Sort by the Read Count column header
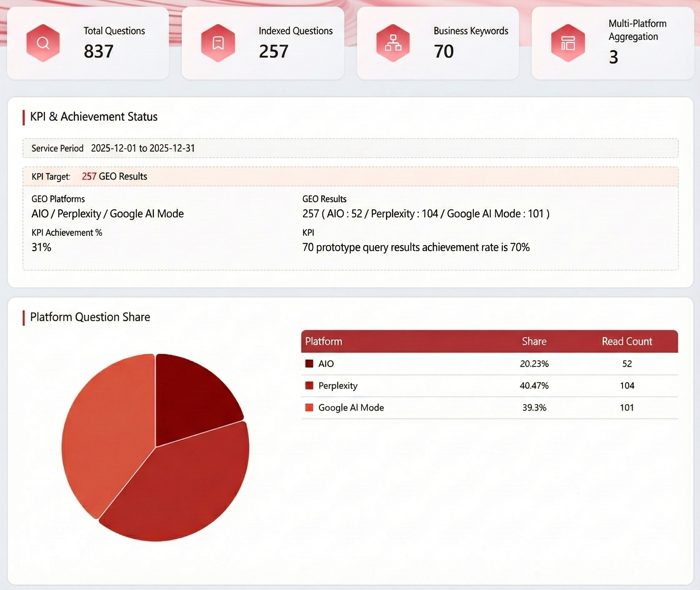 627,341
